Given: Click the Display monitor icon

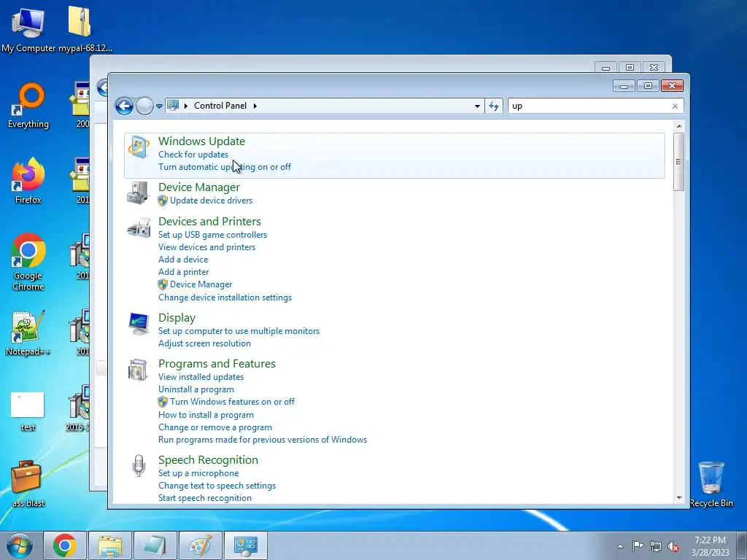Looking at the screenshot, I should click(139, 324).
